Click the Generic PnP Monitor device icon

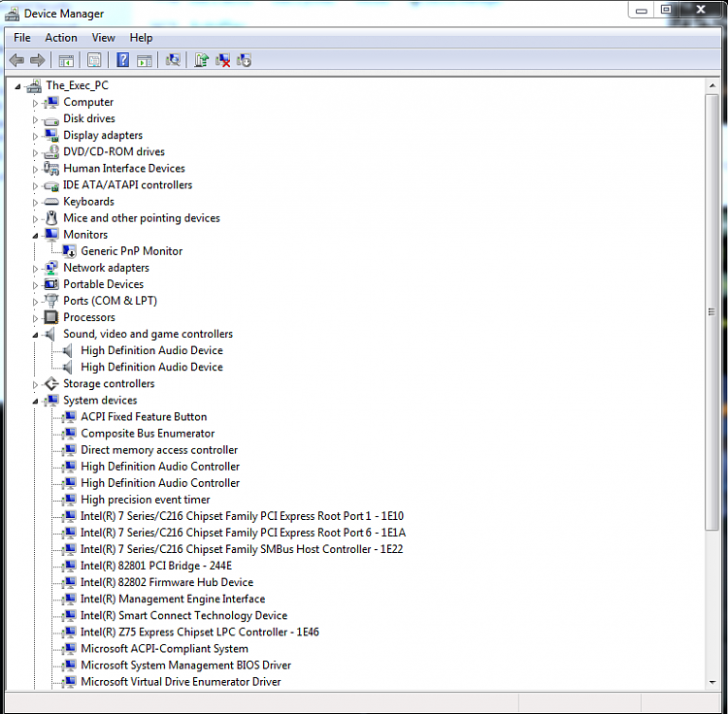point(69,251)
